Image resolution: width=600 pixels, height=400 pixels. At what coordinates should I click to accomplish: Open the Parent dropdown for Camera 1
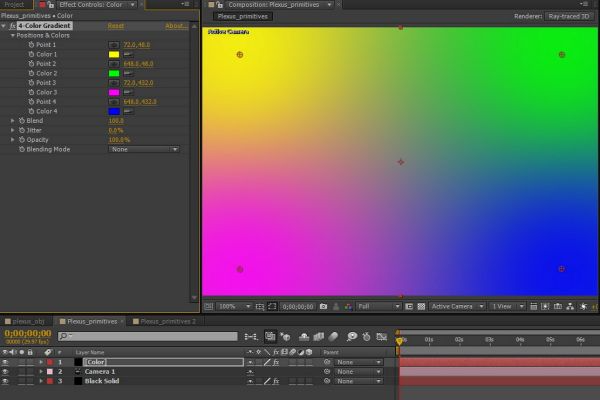pyautogui.click(x=358, y=371)
